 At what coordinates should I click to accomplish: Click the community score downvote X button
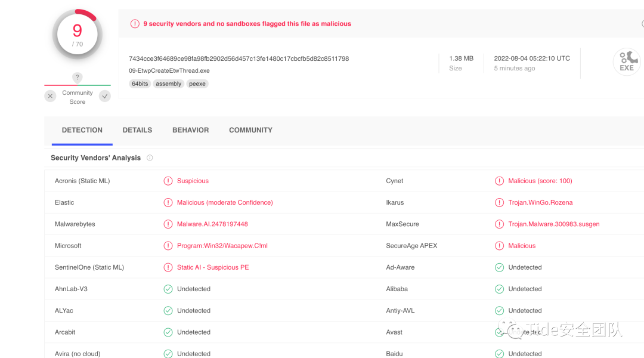coord(50,96)
